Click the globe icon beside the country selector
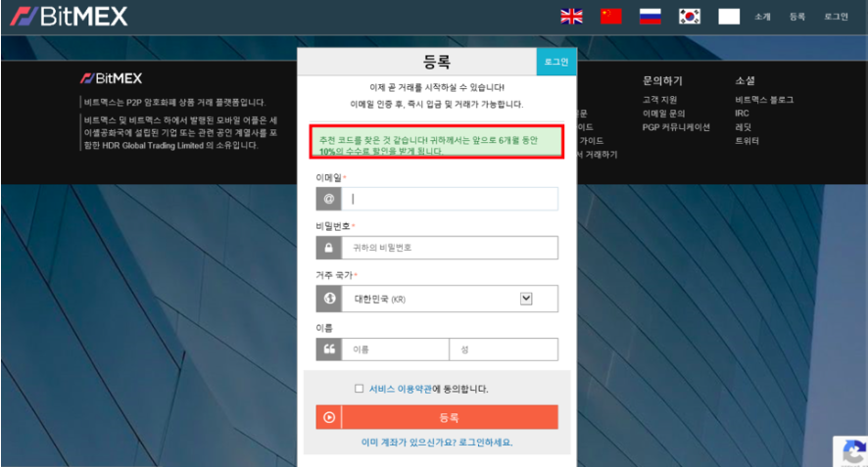 tap(329, 299)
